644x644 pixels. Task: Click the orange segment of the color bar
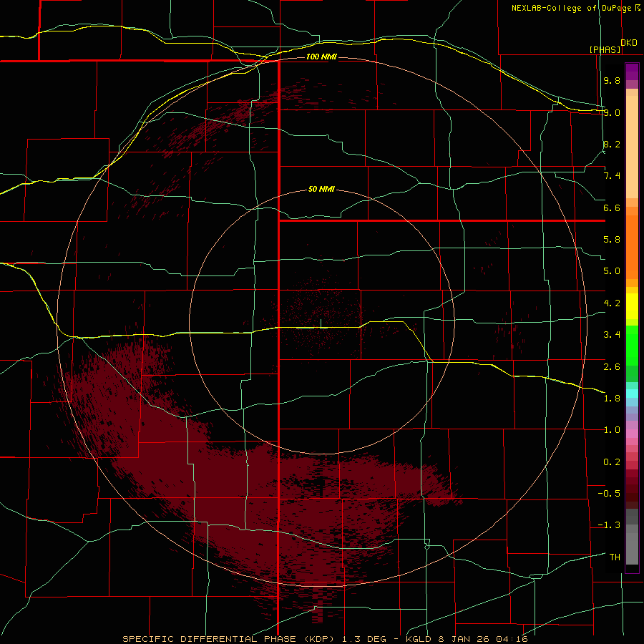click(632, 246)
